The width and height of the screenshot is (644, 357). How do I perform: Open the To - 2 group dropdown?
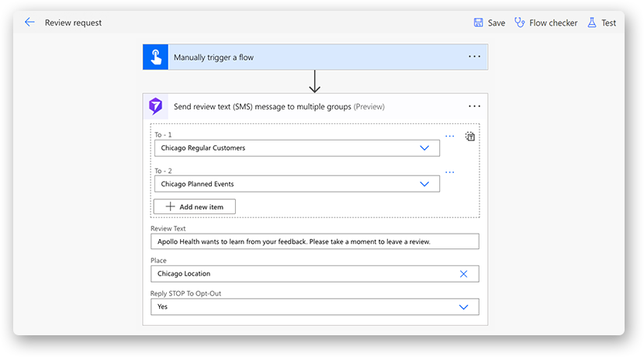pos(424,184)
